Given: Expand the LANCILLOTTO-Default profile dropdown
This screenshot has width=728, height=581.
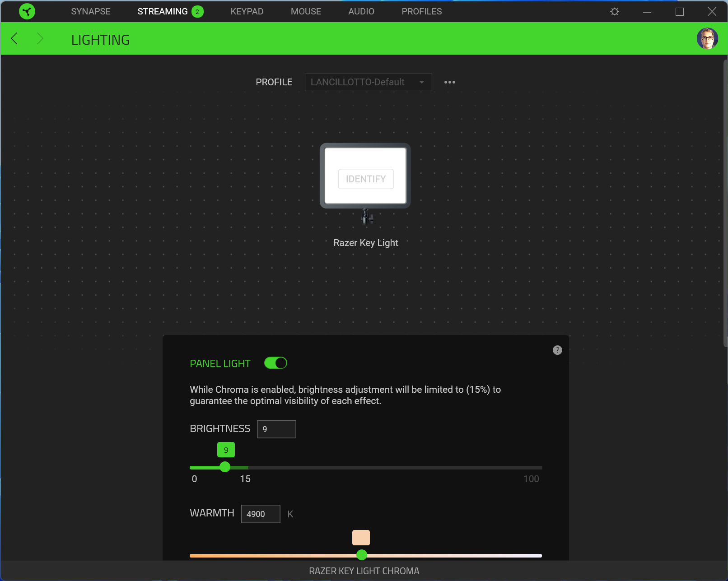Looking at the screenshot, I should click(x=368, y=82).
